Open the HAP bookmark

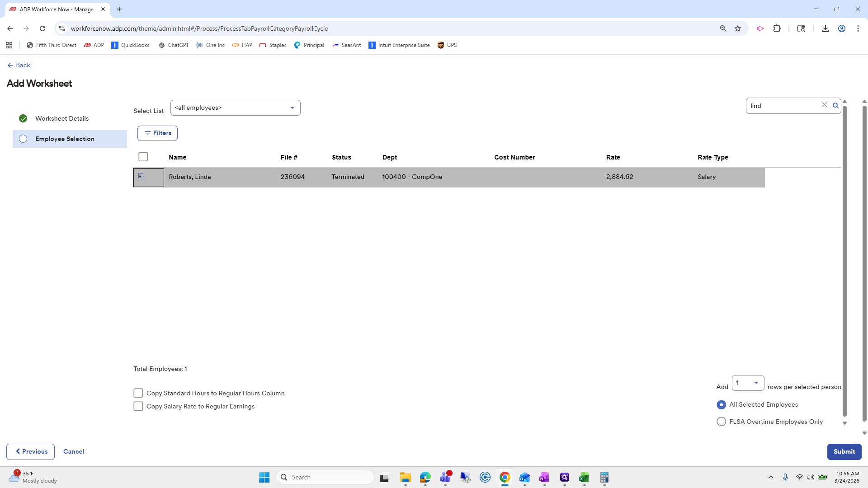[x=242, y=45]
